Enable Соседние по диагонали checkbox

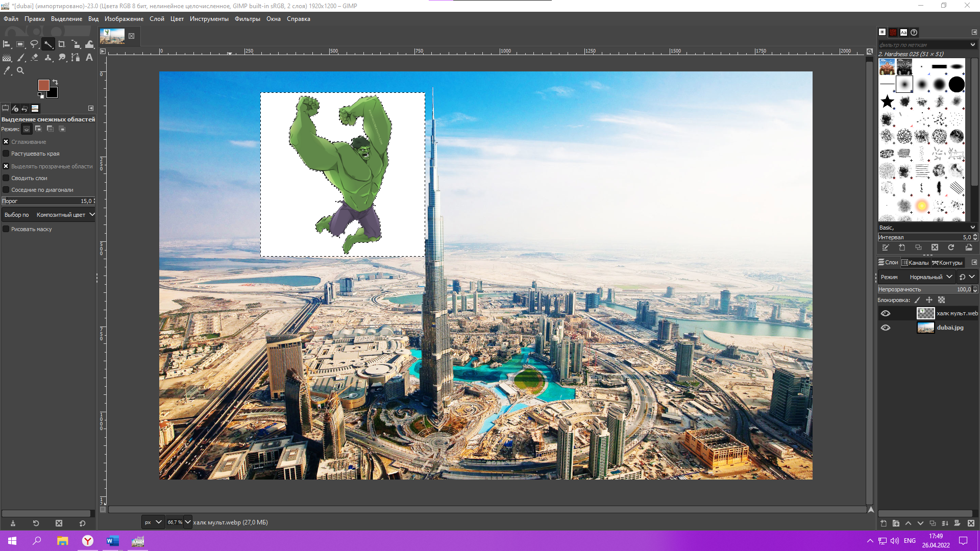point(6,190)
